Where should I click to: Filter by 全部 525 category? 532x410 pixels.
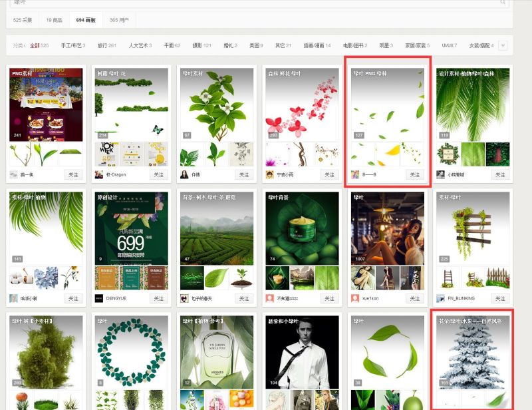[39, 45]
